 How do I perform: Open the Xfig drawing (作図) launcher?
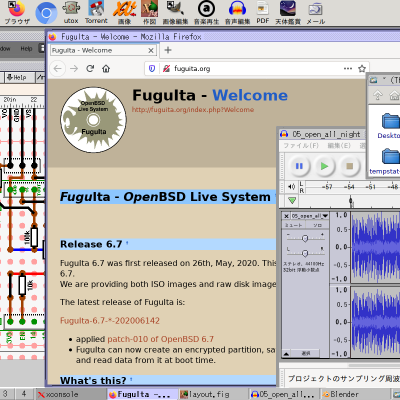[150, 12]
